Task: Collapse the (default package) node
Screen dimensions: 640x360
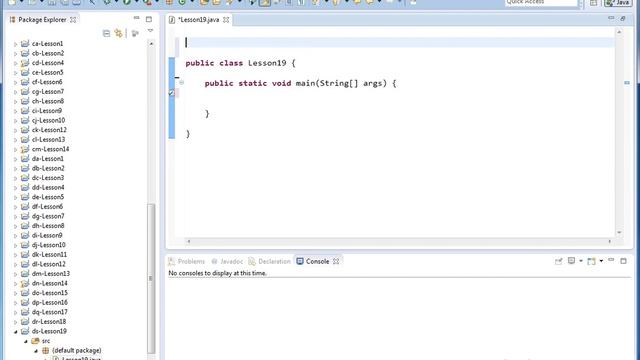Action: 36,351
